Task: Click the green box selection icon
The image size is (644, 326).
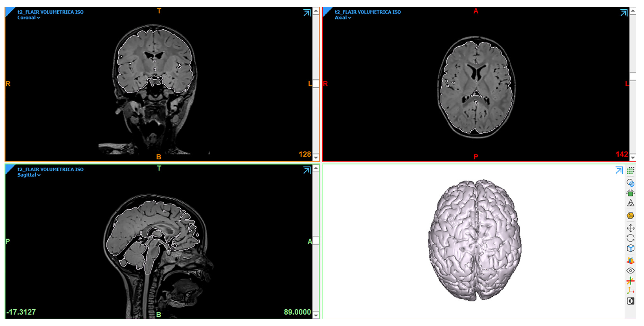Action: [630, 193]
